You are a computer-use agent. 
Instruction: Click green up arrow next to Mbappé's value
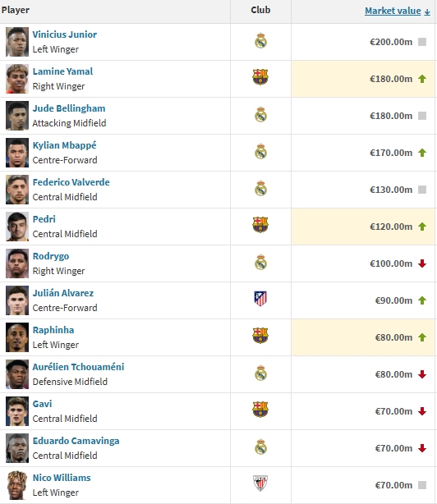pos(422,153)
